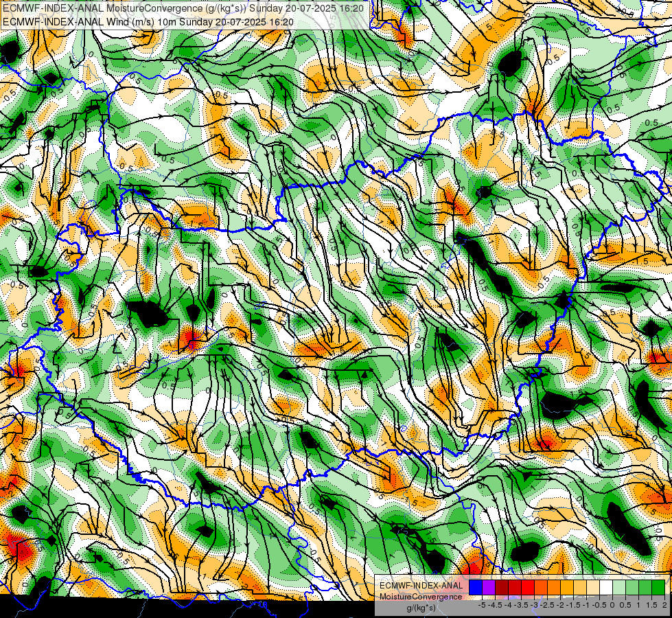Select the dark red swatch between -4.5 and -4
672x618 pixels.
[502, 587]
